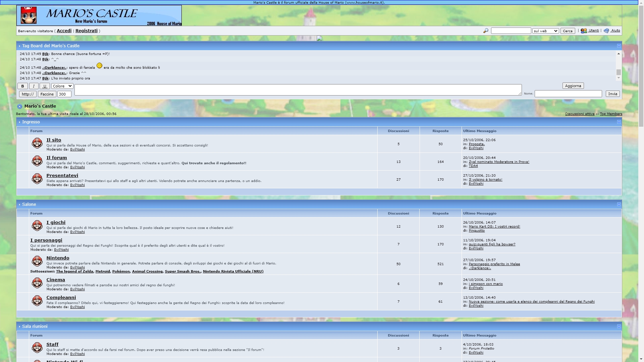Open the Pokémon subsection
Image resolution: width=644 pixels, height=362 pixels.
[121, 271]
